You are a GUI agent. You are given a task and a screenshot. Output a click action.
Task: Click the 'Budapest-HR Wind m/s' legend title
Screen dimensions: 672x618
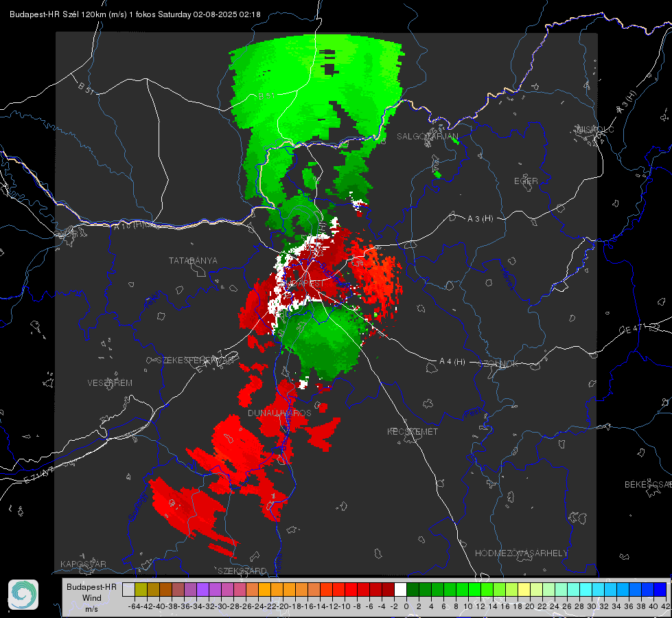92,597
